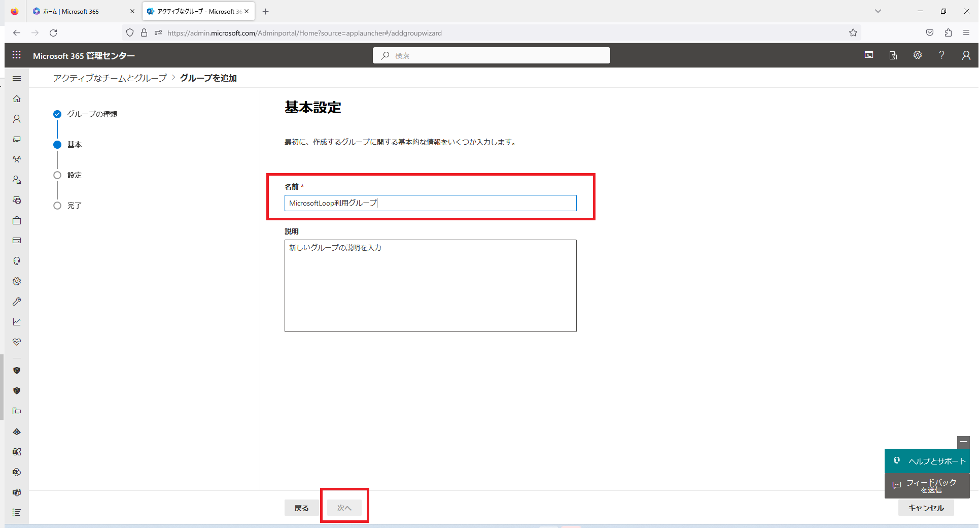
Task: Click the site lock icon
Action: point(144,32)
